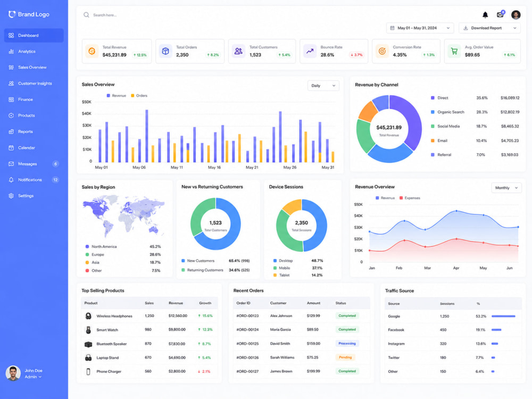This screenshot has width=532, height=399.
Task: Click the Direct channel color swatch
Action: point(433,98)
